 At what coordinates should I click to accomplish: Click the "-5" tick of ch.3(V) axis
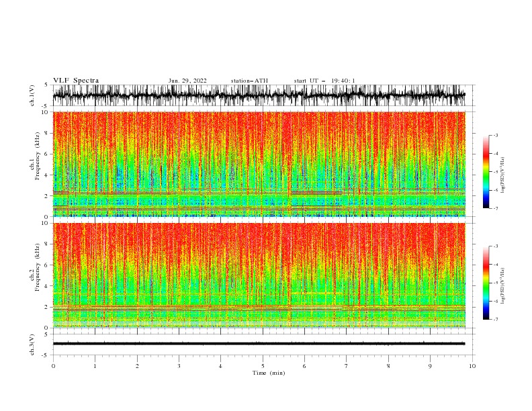tap(46, 355)
